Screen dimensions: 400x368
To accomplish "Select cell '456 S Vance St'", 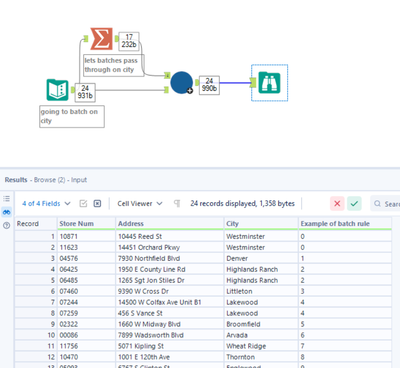I will tap(170, 313).
